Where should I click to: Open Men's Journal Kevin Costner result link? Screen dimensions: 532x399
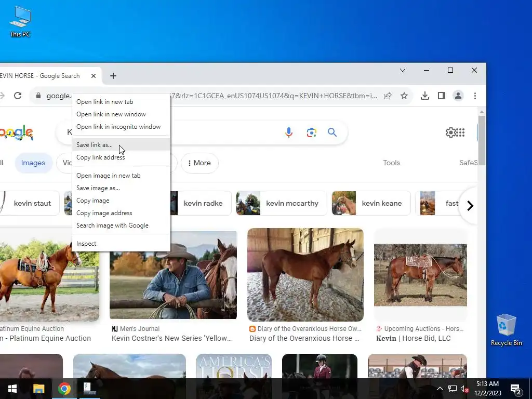171,338
